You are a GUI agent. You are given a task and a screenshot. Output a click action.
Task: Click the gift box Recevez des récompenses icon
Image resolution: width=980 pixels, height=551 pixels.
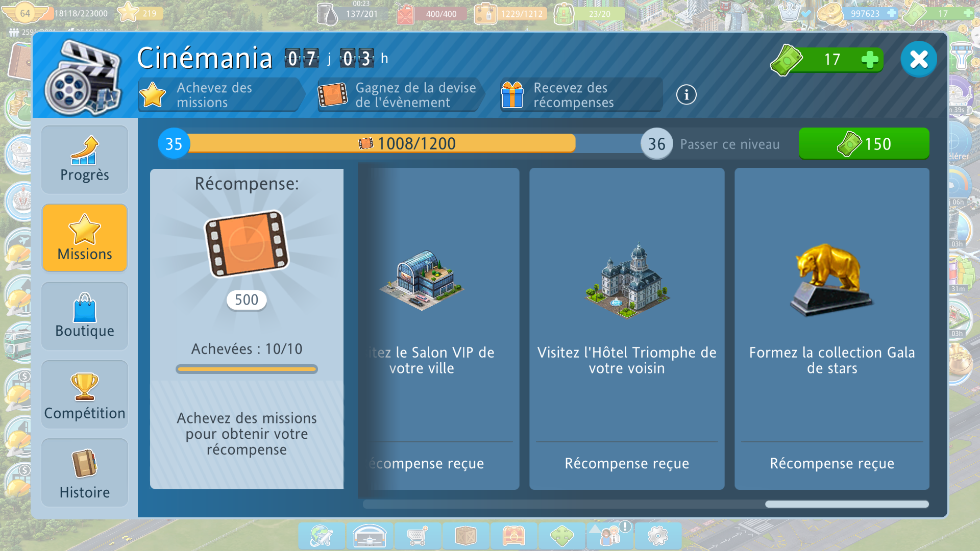[x=512, y=94]
